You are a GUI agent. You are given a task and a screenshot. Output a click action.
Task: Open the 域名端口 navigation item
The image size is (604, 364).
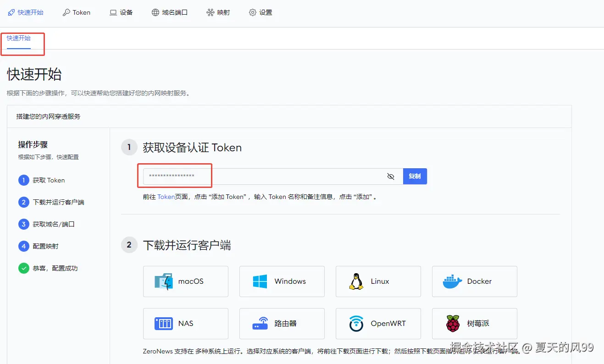[170, 12]
